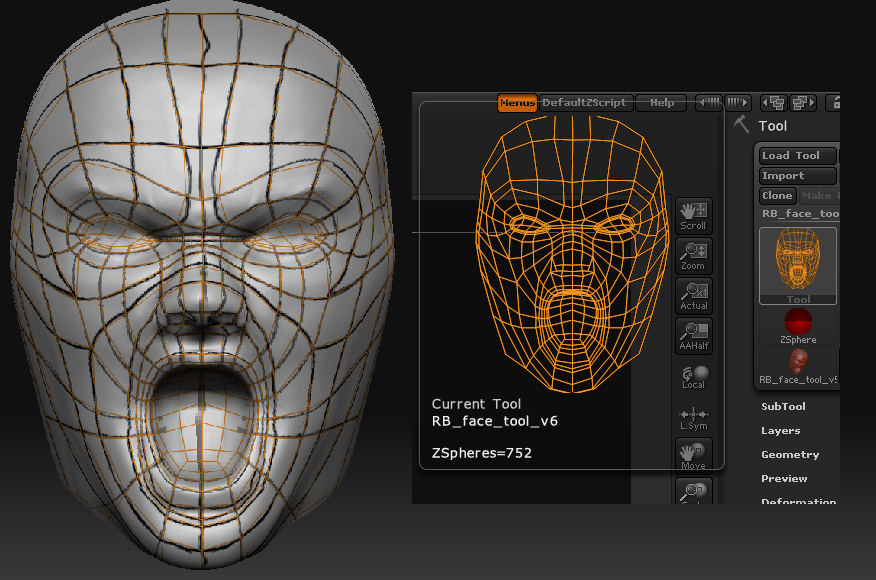The height and width of the screenshot is (580, 876).
Task: Click the left tray divider arrows icon
Action: point(709,103)
